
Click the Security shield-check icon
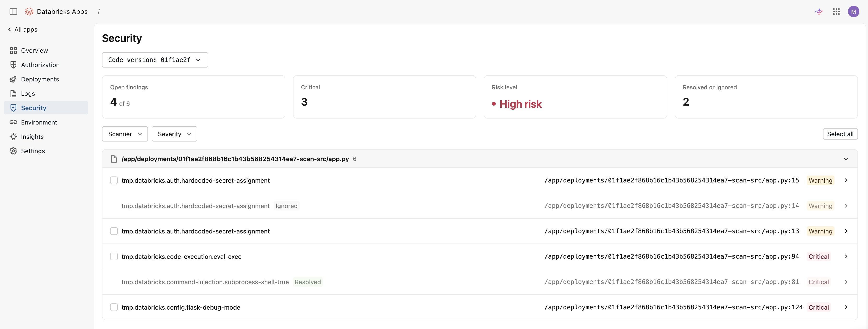click(13, 108)
